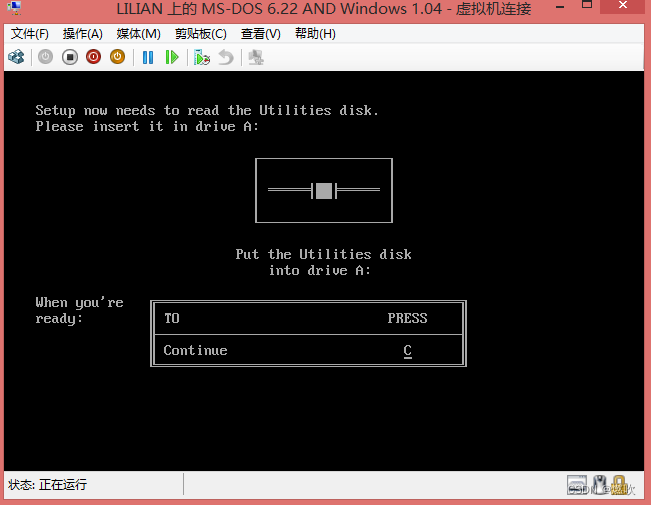Open the 操作(A) menu
Image resolution: width=651 pixels, height=505 pixels.
(x=83, y=34)
